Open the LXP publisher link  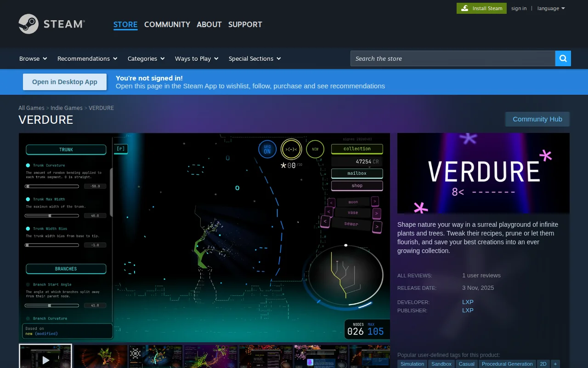pyautogui.click(x=468, y=310)
